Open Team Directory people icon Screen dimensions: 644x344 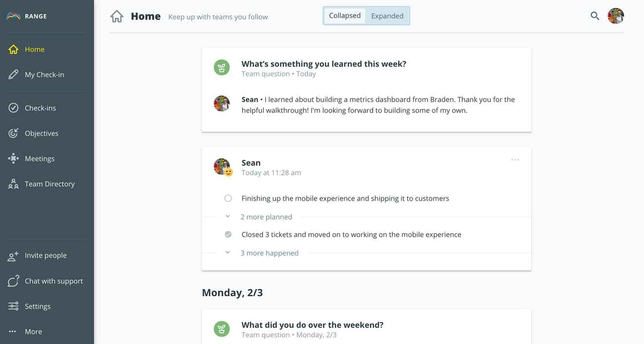pos(14,184)
